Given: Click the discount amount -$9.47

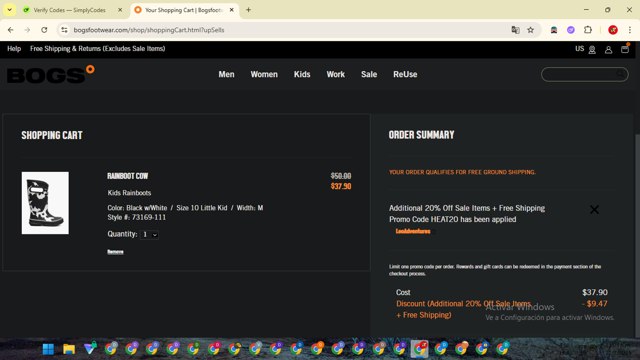Looking at the screenshot, I should 595,304.
